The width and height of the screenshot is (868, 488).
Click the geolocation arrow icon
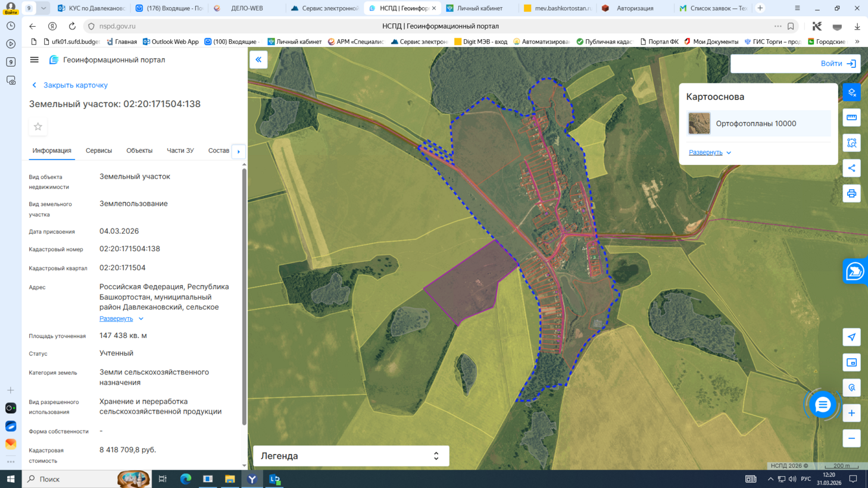coord(852,337)
